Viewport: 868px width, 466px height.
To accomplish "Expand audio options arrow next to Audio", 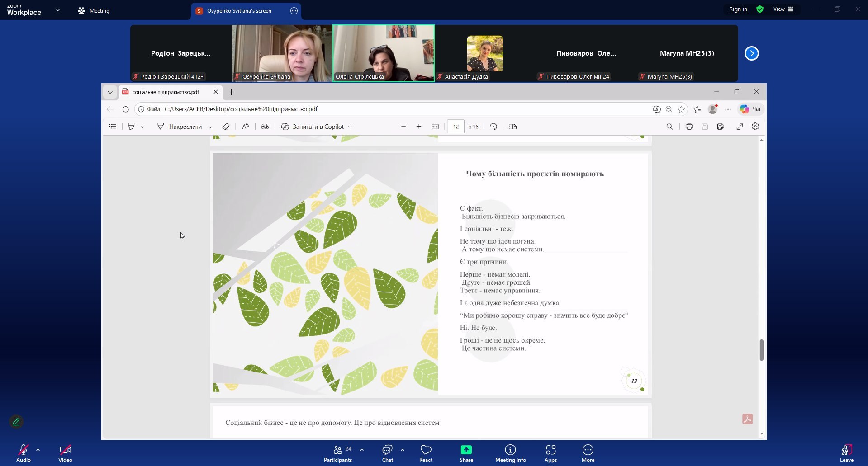I will point(38,450).
